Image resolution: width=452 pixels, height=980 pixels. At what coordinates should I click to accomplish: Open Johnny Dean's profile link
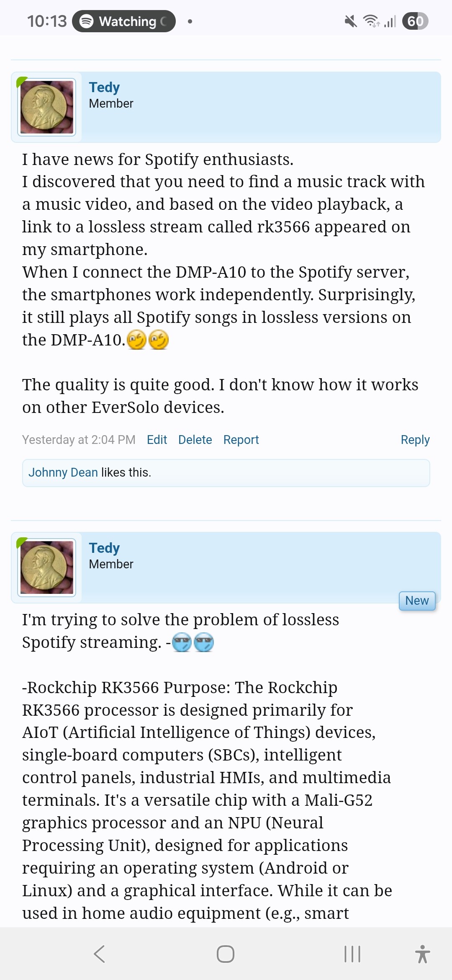coord(63,472)
